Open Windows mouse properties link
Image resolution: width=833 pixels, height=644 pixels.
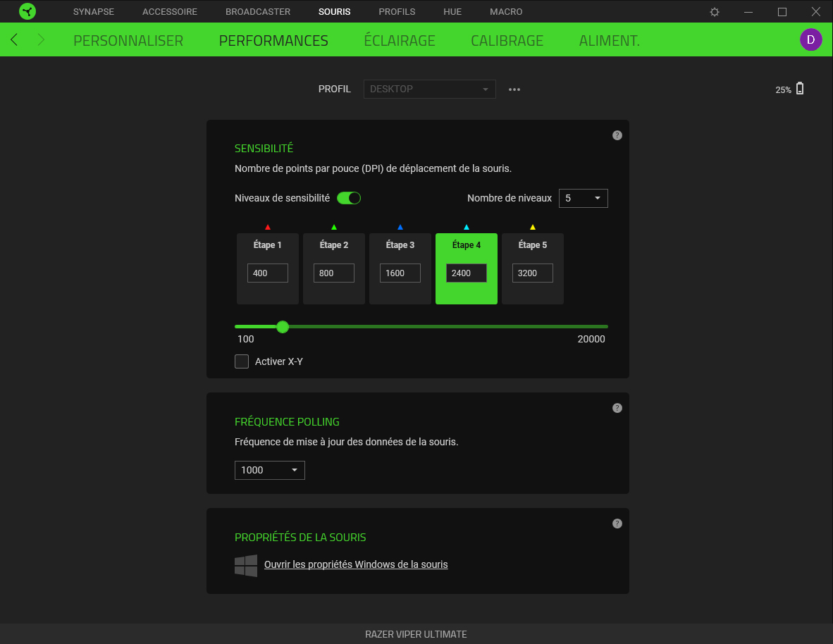coord(356,564)
